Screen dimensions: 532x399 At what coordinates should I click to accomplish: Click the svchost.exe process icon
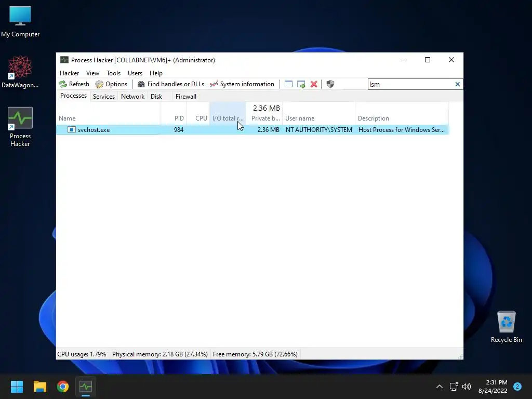(71, 129)
